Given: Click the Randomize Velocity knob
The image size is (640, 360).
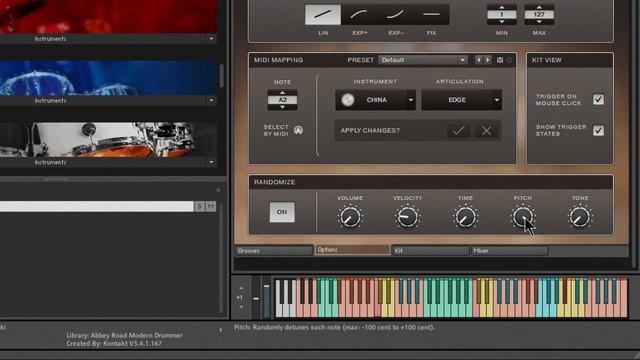Looking at the screenshot, I should (x=407, y=217).
